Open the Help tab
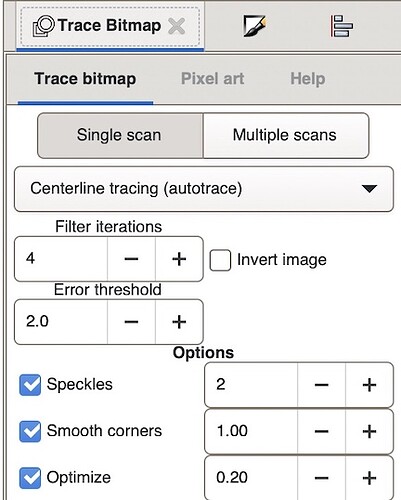Screen dimensions: 401x500 coord(307,79)
